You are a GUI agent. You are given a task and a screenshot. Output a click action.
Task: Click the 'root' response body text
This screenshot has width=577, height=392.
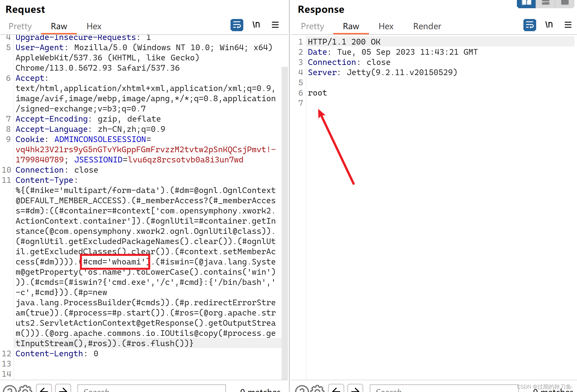[317, 93]
